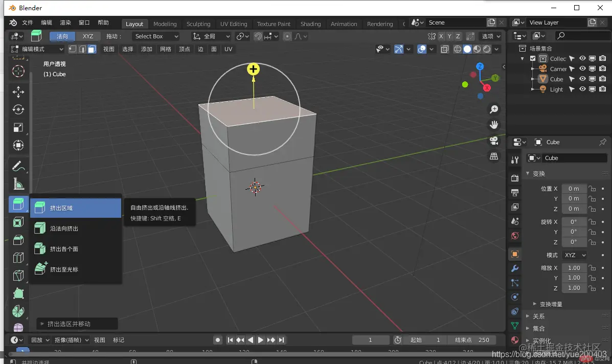
Task: Select the Inset Faces tool
Action: pos(18,222)
